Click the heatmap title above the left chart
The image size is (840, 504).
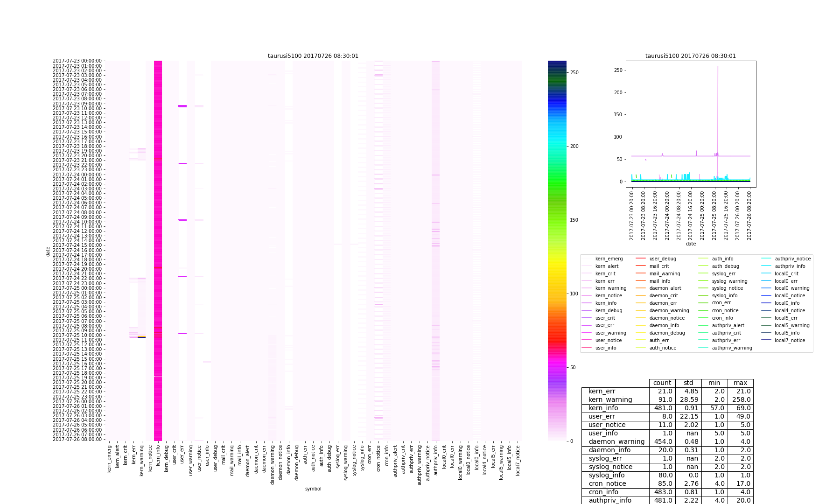(313, 56)
